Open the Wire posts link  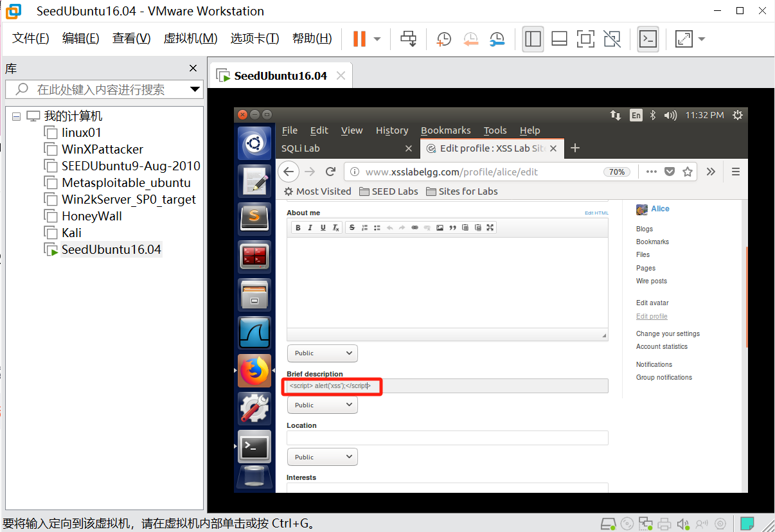click(x=652, y=281)
